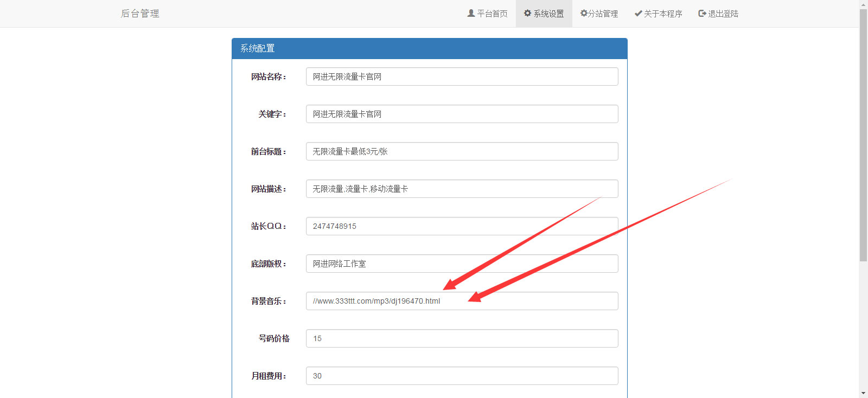868x398 pixels.
Task: Select the 系统设置 navigation tab
Action: tap(548, 14)
